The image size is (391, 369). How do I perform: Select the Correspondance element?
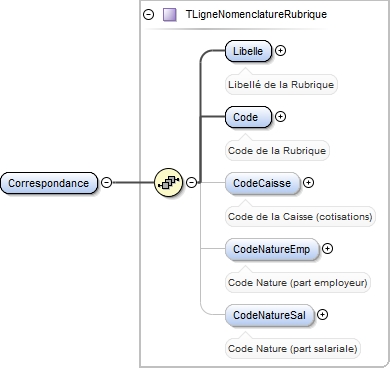pos(49,183)
